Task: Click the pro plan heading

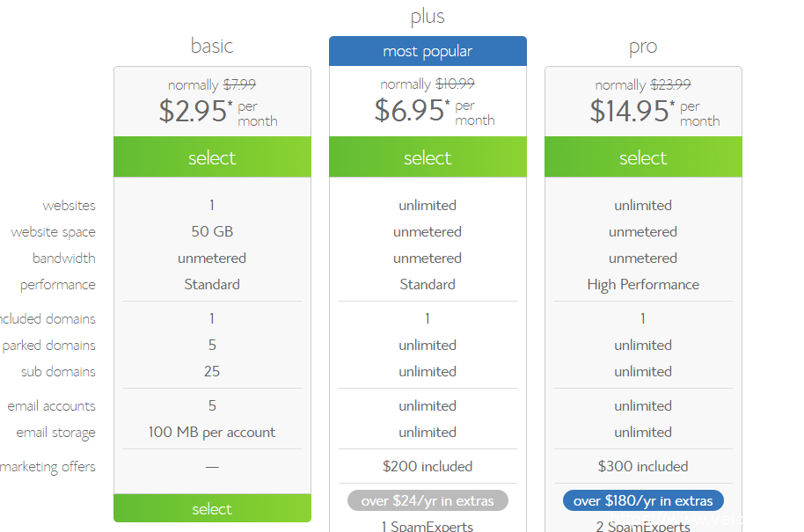Action: (x=643, y=47)
